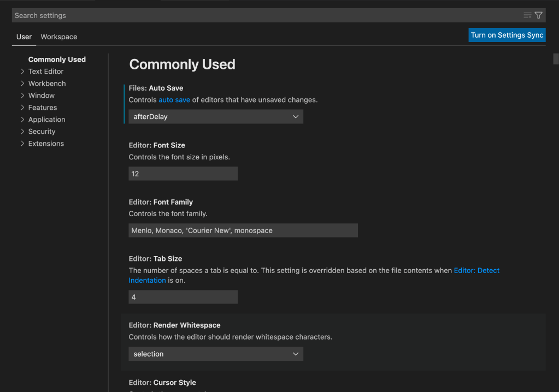
Task: Open the Render Whitespace selection dropdown
Action: point(216,354)
